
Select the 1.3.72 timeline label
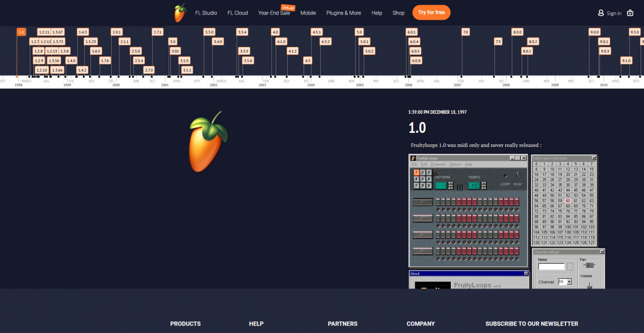tap(58, 41)
